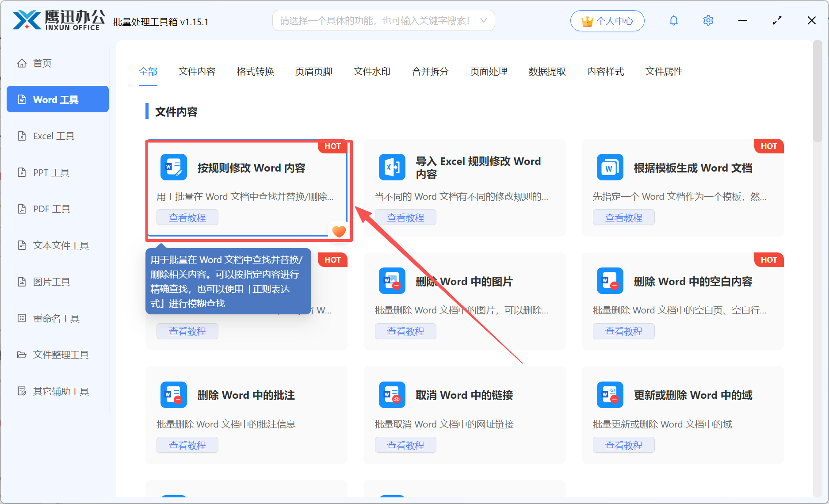Viewport: 829px width, 504px height.
Task: Open PDF 工具 in the sidebar
Action: coord(57,209)
